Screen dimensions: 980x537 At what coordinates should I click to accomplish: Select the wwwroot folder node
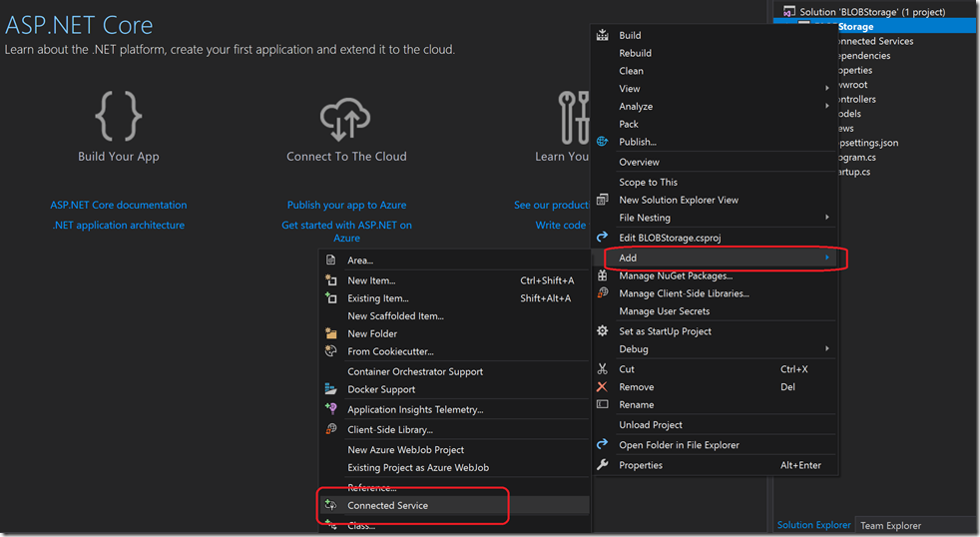pyautogui.click(x=852, y=85)
